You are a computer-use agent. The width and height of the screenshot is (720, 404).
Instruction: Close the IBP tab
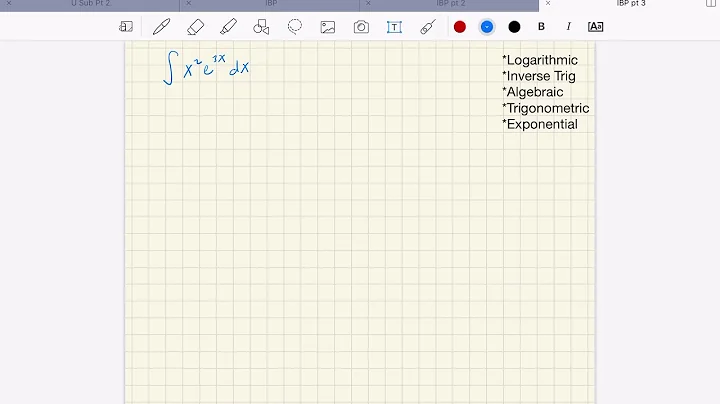click(188, 3)
